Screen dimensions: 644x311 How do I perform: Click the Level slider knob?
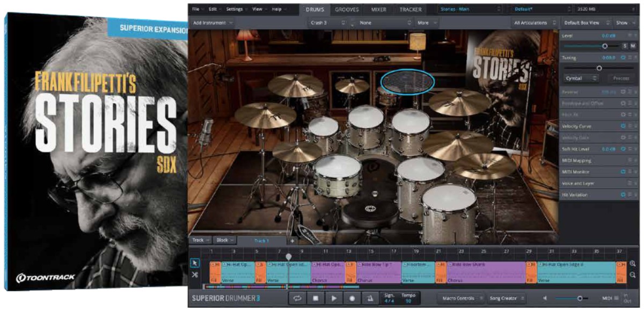tap(605, 47)
